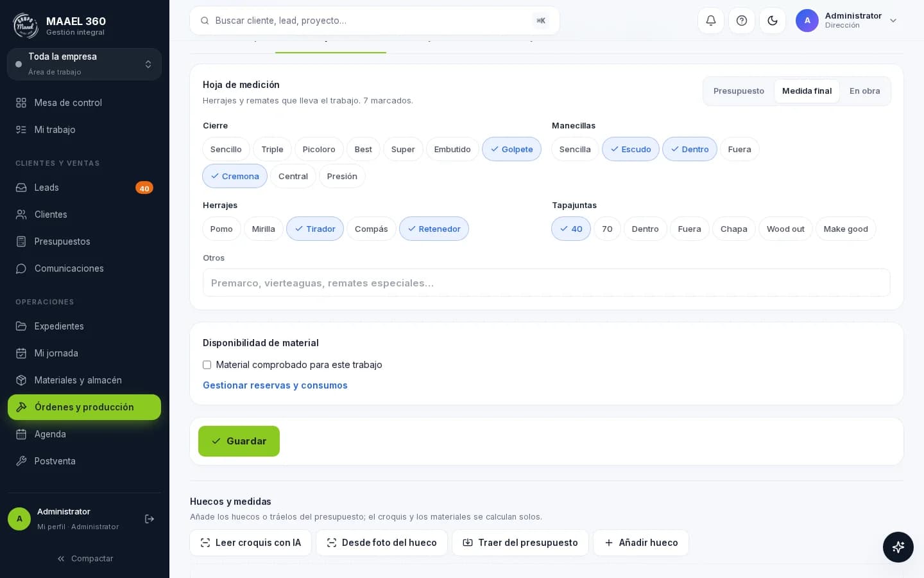Toggle the Dentro manecilla chip
This screenshot has width=924, height=578.
pos(690,149)
